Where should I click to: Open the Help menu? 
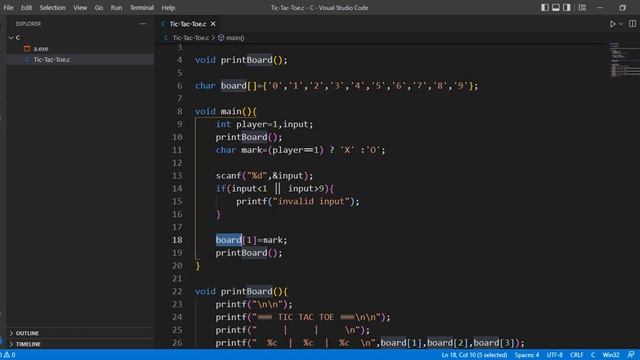click(168, 8)
